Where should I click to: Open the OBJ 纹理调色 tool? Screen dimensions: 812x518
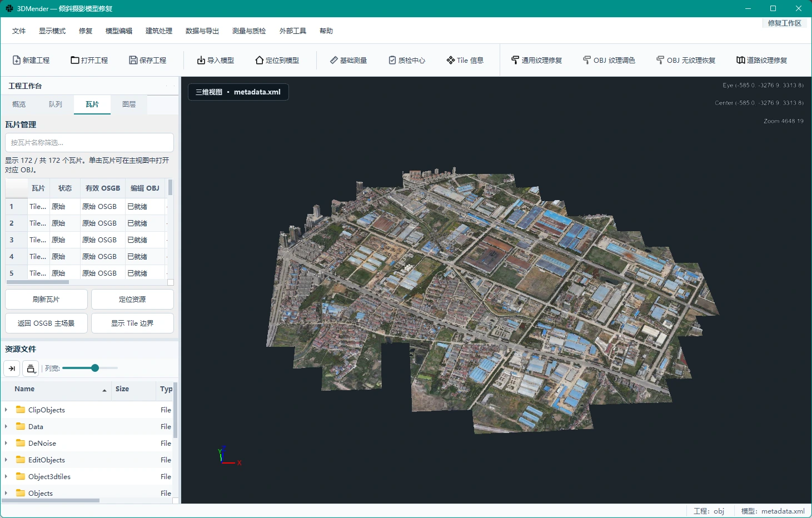[x=609, y=60]
